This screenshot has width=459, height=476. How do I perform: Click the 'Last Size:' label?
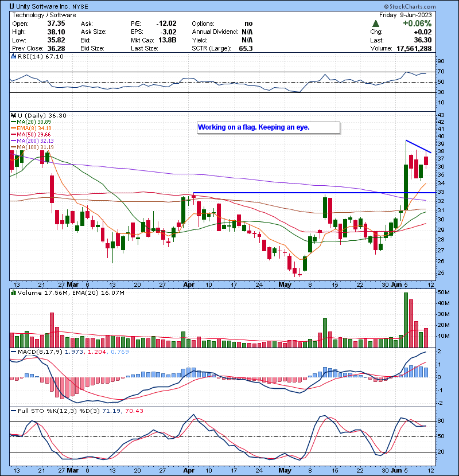pyautogui.click(x=144, y=48)
